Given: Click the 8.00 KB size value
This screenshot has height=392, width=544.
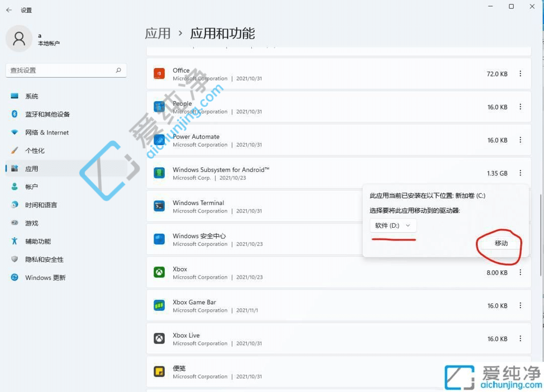Looking at the screenshot, I should (497, 273).
